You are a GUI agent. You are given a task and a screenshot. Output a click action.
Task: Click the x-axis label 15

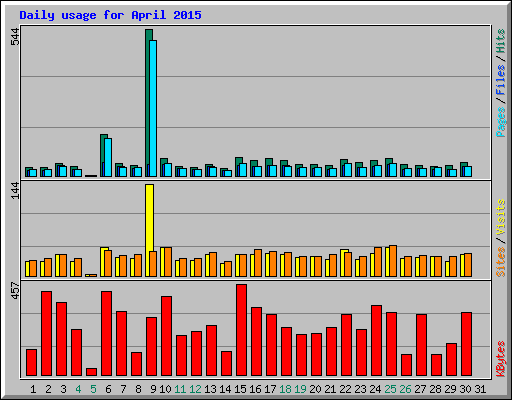240,389
